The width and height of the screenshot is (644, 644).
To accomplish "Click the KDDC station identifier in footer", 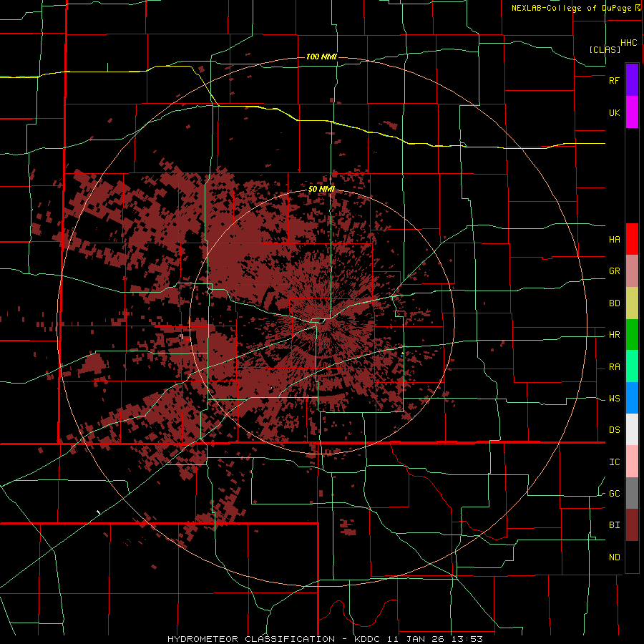I will point(366,639).
